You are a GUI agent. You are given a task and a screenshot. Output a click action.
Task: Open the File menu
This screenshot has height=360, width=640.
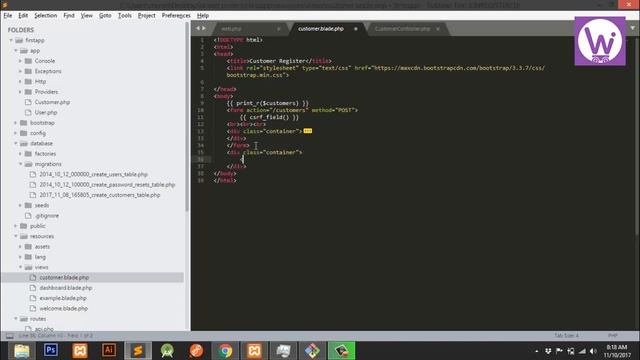pyautogui.click(x=8, y=16)
